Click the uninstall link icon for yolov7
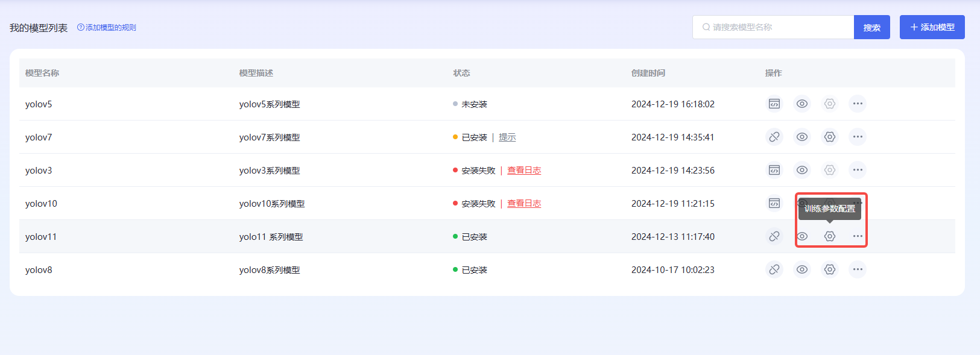 774,137
